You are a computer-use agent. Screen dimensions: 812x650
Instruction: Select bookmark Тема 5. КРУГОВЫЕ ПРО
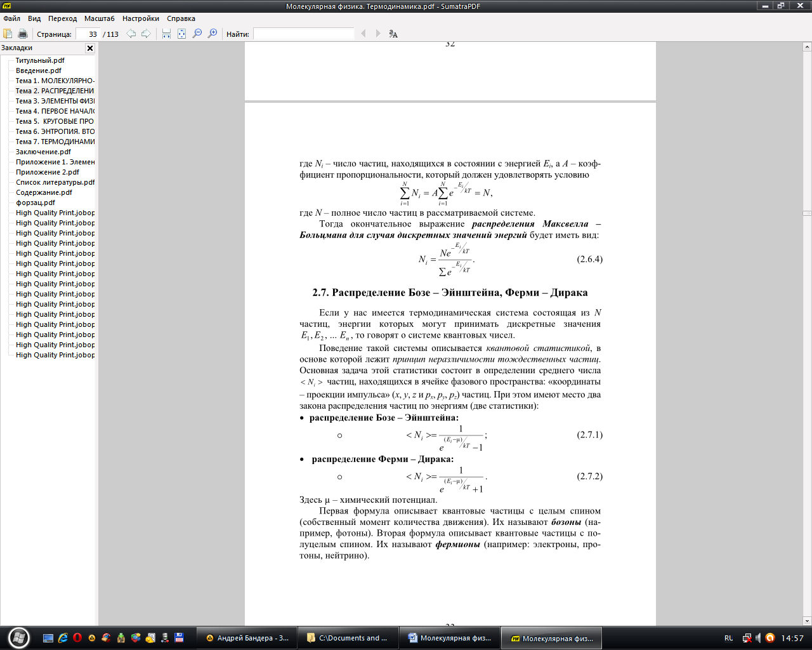[55, 121]
